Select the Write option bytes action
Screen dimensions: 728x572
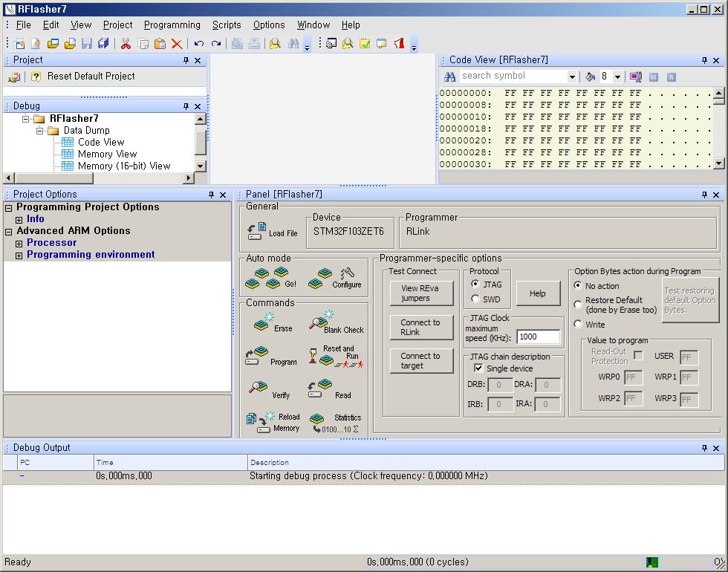(x=578, y=325)
